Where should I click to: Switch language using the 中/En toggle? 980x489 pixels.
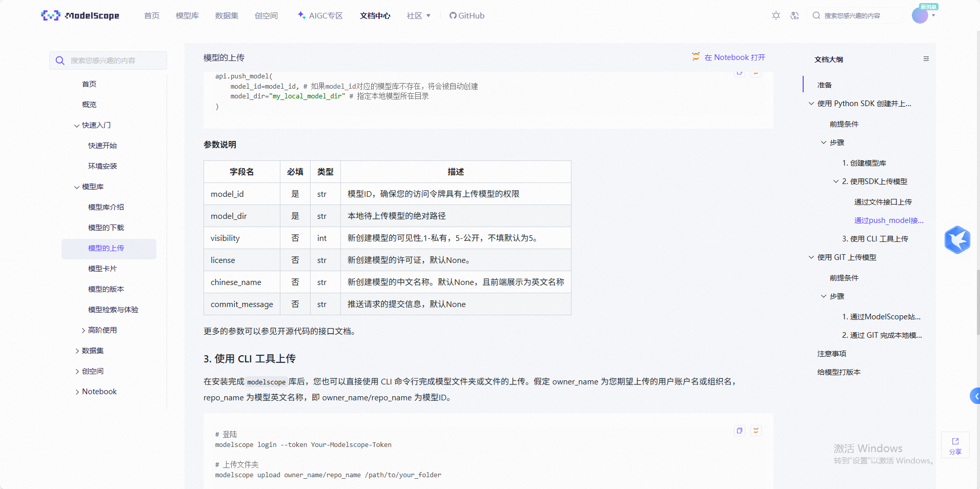(x=795, y=15)
